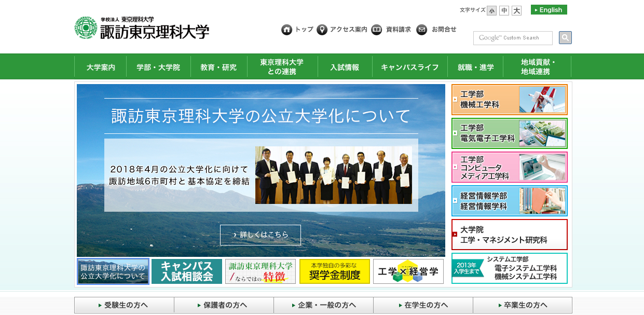Open the 学部・大学院 menu
Viewport: 644px width, 315px height.
(158, 67)
